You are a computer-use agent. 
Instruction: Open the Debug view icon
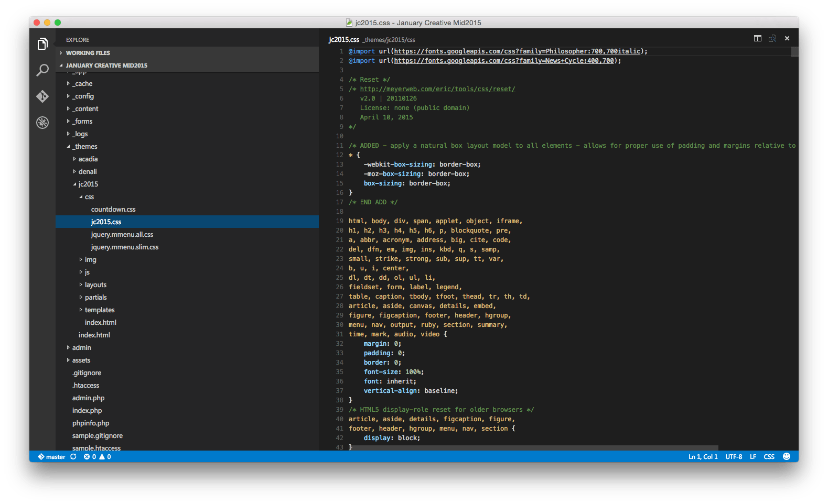tap(42, 123)
